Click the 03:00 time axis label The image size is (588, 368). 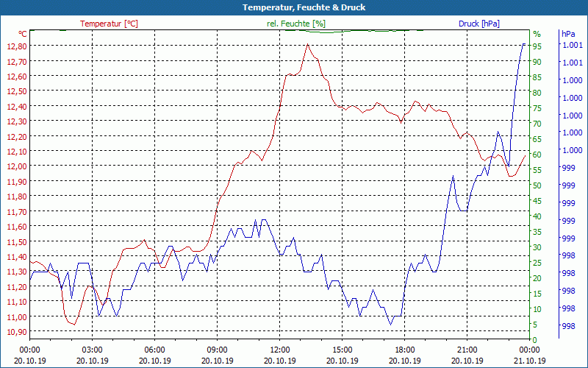tap(93, 350)
